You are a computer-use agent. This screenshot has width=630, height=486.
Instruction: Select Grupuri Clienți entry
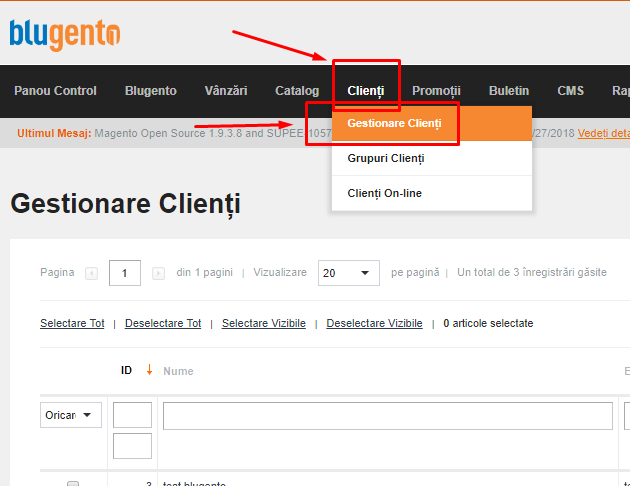pyautogui.click(x=432, y=158)
